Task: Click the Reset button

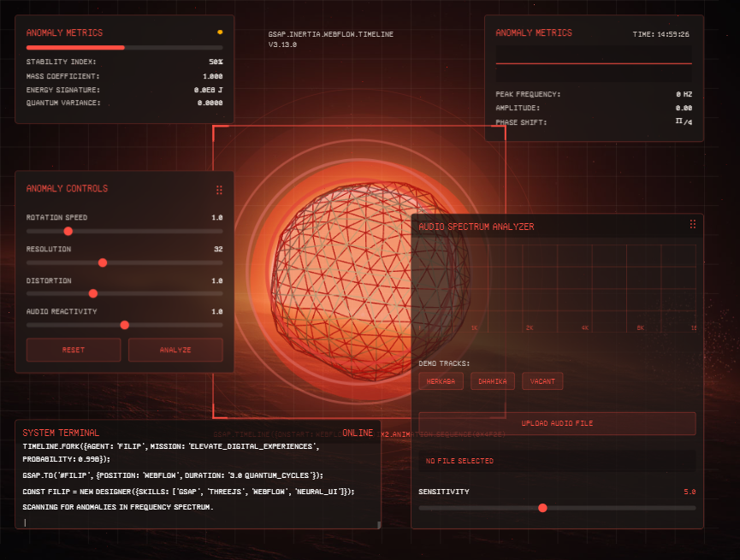Action: pyautogui.click(x=74, y=350)
